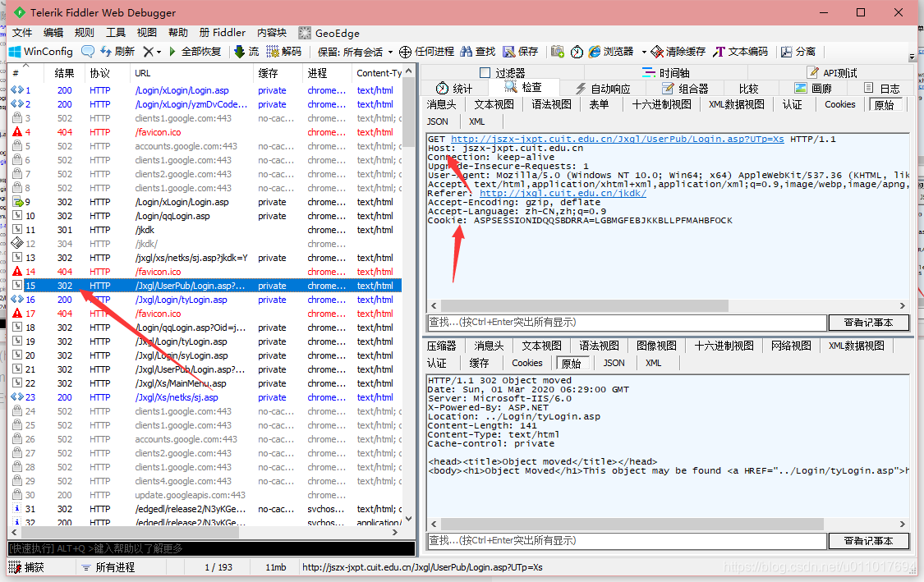Viewport: 924px width, 582px height.
Task: Switch to the 时间轴 timeline tab
Action: 666,72
